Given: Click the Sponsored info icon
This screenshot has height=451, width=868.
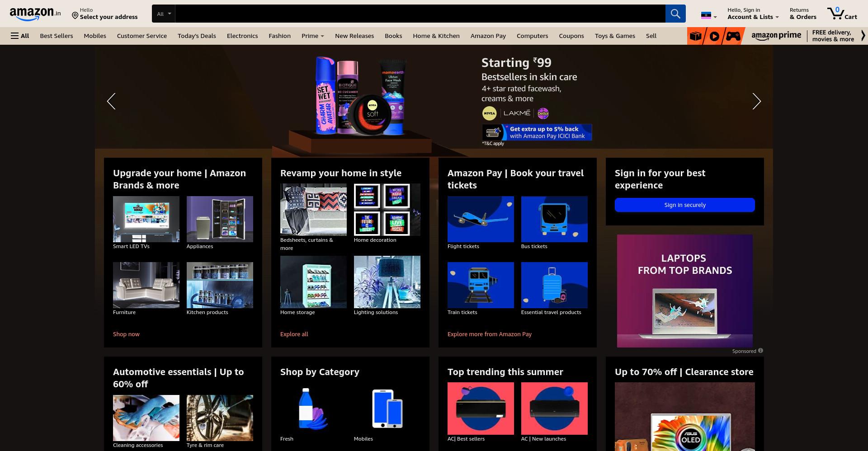Looking at the screenshot, I should [760, 351].
